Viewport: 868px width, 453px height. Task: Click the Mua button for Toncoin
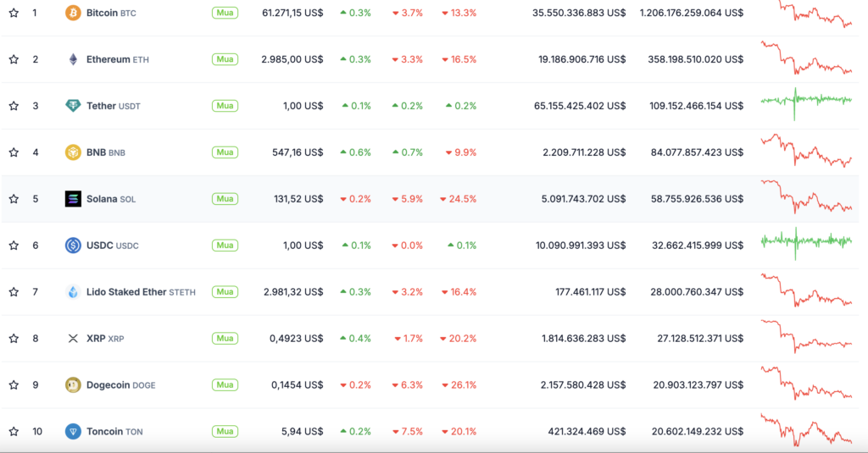click(225, 431)
